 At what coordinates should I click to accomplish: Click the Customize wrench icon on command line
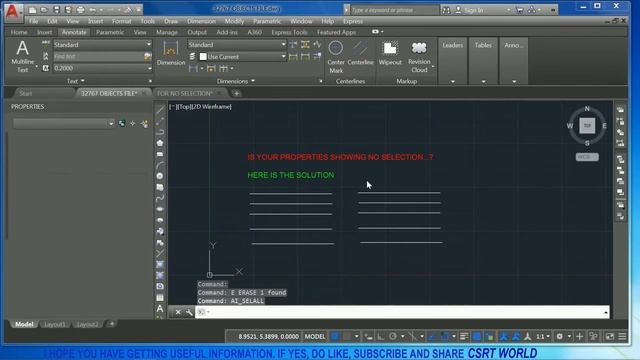tap(189, 312)
